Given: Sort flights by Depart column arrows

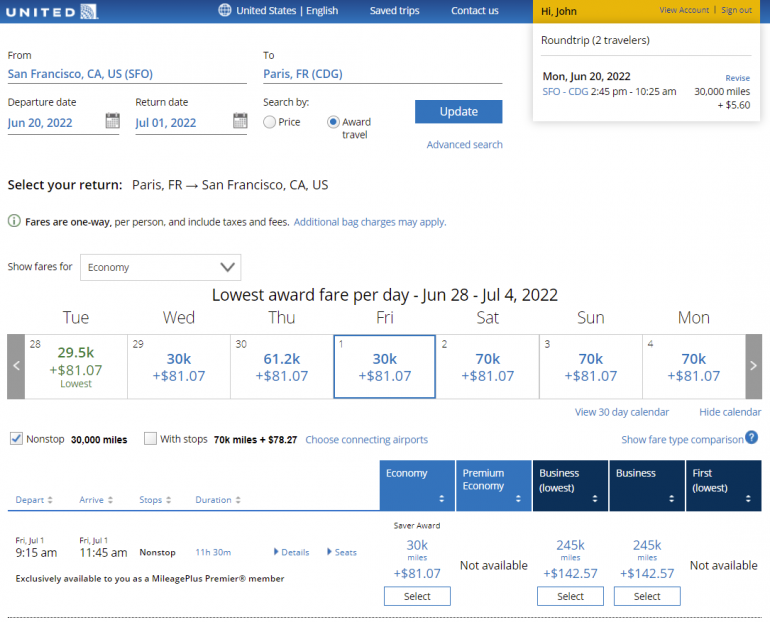Looking at the screenshot, I should tap(50, 500).
